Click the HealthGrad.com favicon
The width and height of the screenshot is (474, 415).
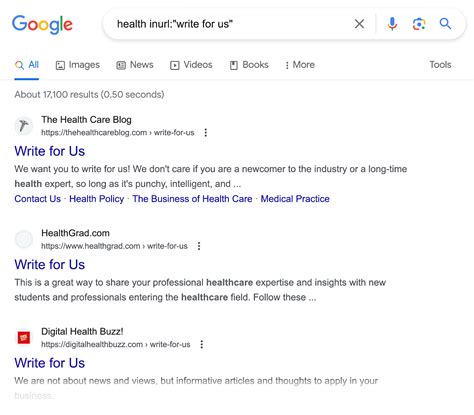point(24,239)
